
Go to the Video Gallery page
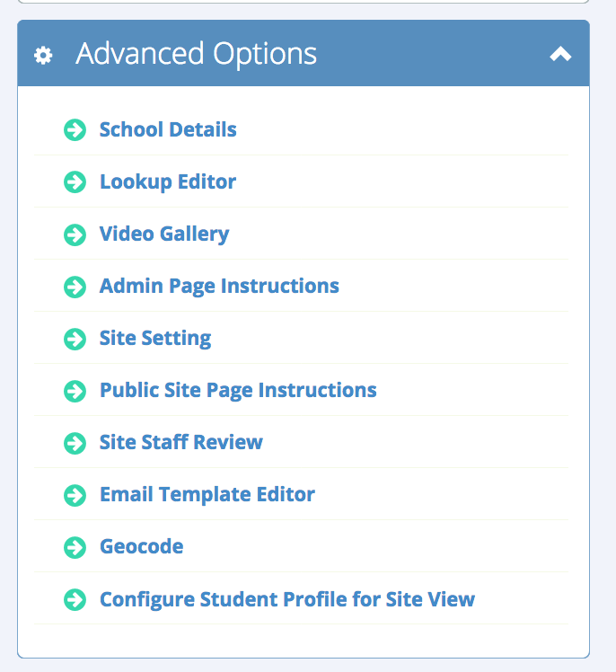tap(164, 234)
